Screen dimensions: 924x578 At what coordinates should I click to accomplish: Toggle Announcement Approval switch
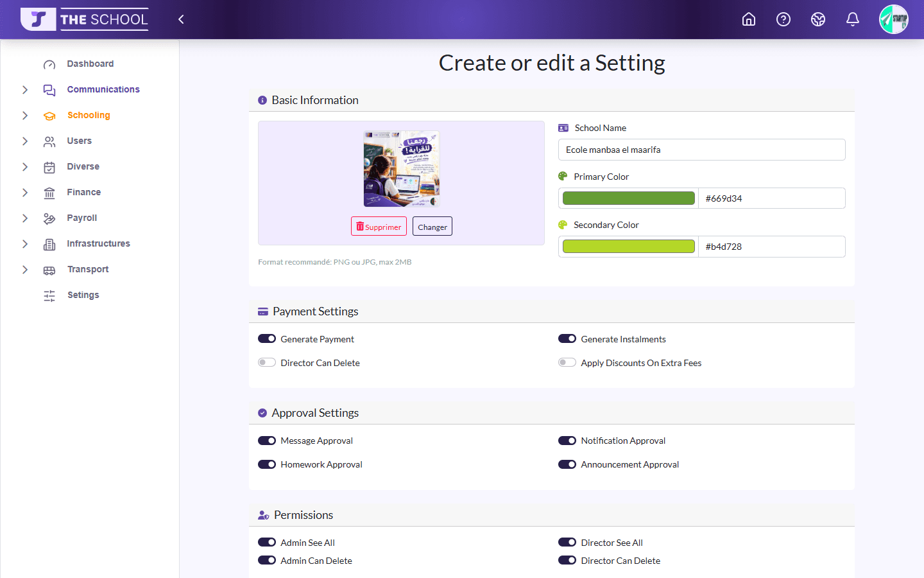[x=567, y=464]
